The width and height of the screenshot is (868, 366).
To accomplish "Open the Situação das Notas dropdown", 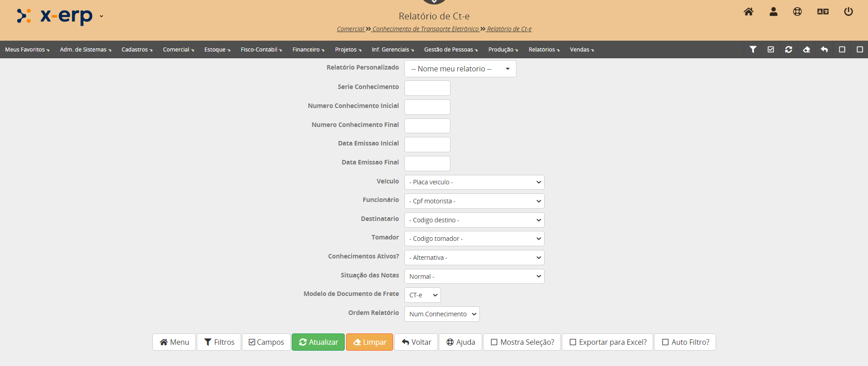I will 474,277.
